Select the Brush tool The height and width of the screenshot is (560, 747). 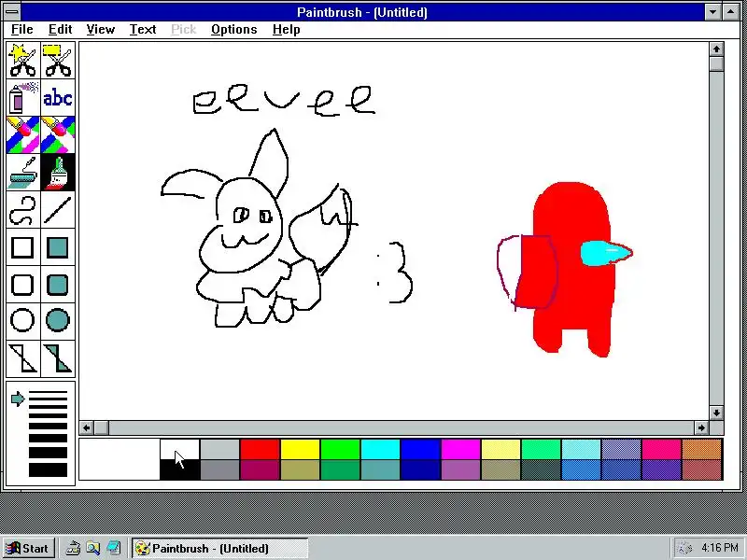click(x=58, y=173)
